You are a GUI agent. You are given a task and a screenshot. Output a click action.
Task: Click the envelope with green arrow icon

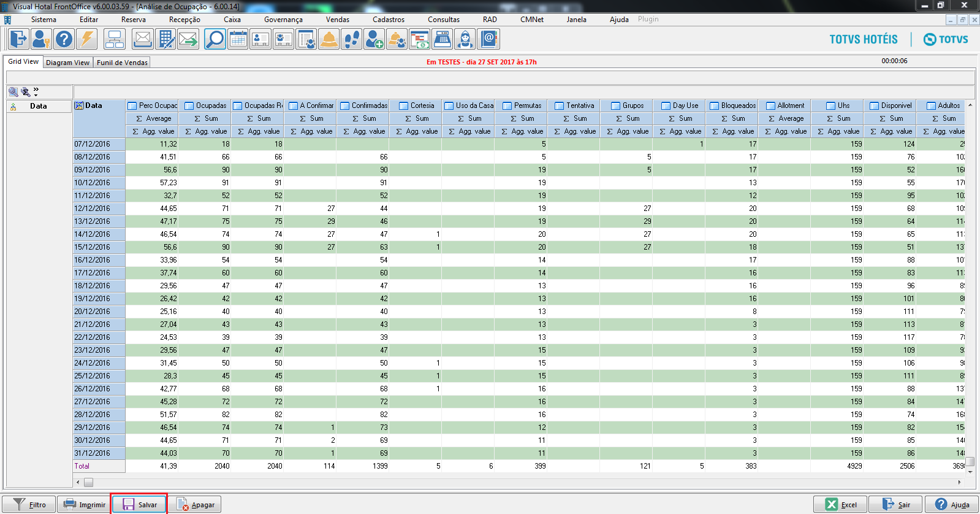[x=188, y=39]
